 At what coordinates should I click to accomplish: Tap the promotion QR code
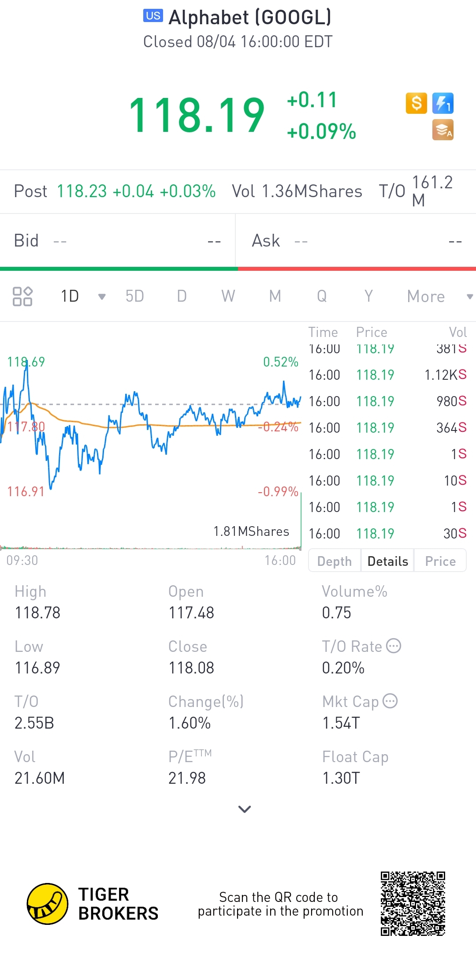tap(413, 904)
